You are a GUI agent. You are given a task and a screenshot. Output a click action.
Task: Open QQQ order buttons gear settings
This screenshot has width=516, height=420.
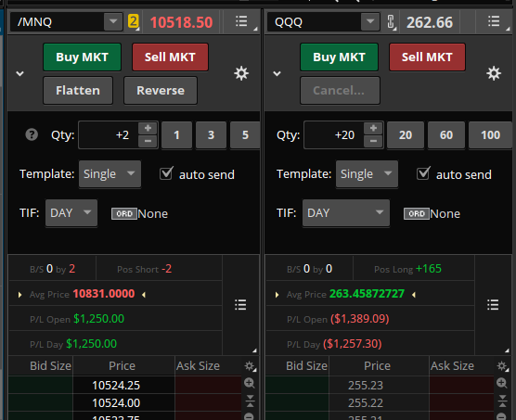[x=494, y=73]
